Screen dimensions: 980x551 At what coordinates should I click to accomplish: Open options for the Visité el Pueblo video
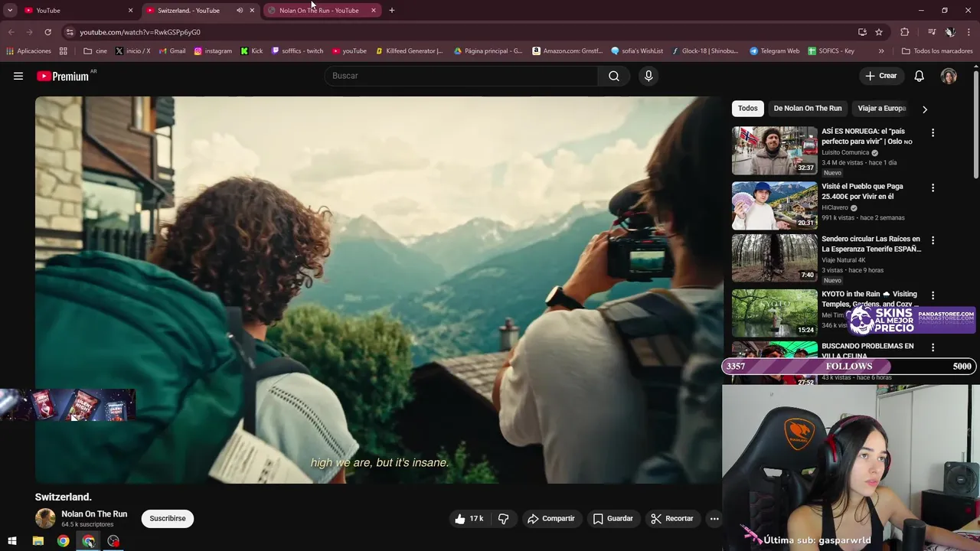(933, 187)
